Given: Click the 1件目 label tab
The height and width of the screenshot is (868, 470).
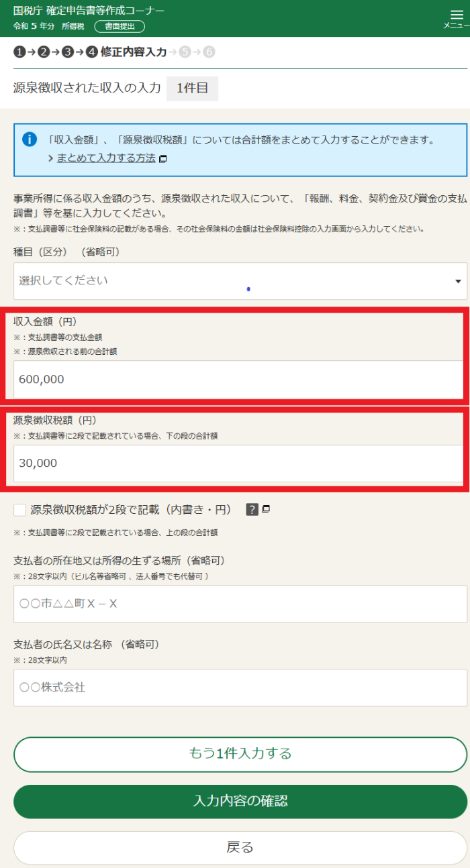Looking at the screenshot, I should 193,88.
